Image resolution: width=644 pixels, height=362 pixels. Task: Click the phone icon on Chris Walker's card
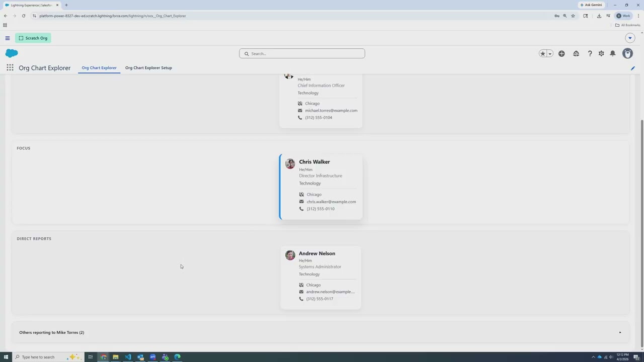click(x=301, y=209)
